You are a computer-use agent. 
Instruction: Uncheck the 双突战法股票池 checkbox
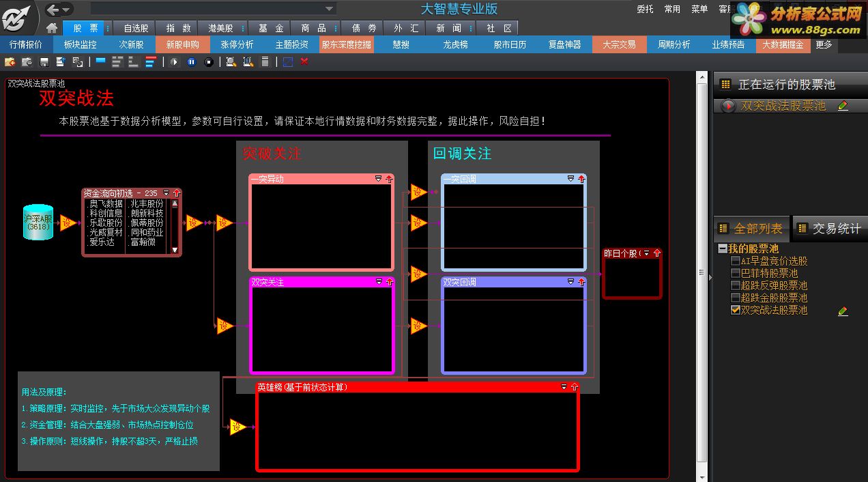(x=735, y=310)
